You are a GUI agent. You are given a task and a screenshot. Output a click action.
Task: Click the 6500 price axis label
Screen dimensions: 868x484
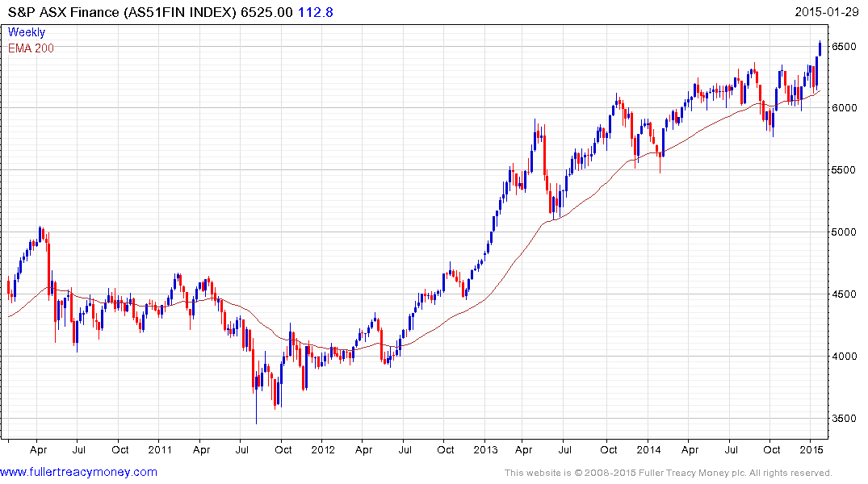coord(845,47)
